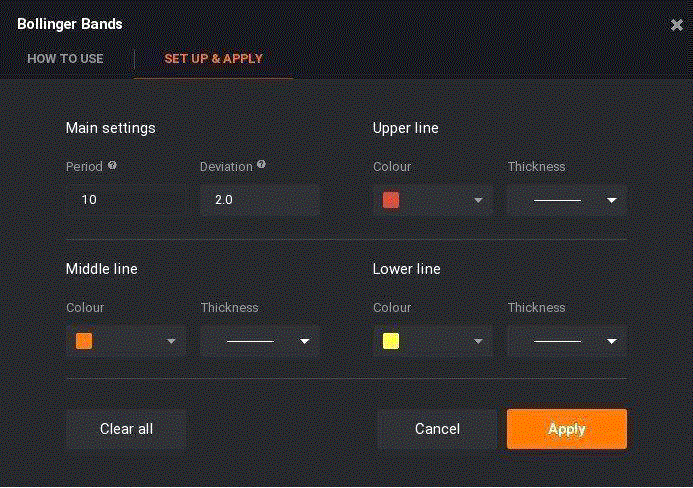The image size is (693, 488).
Task: Click the Upper line thickness line preview
Action: (557, 200)
